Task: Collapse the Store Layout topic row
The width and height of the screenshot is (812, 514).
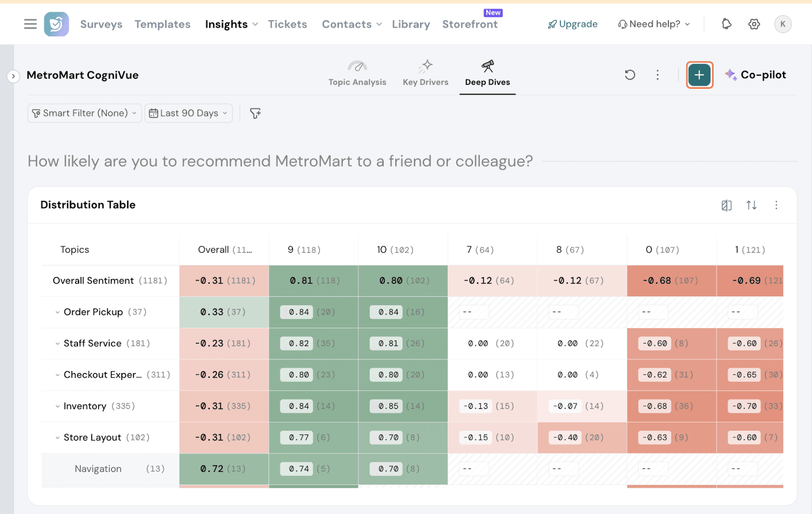Action: [x=57, y=437]
